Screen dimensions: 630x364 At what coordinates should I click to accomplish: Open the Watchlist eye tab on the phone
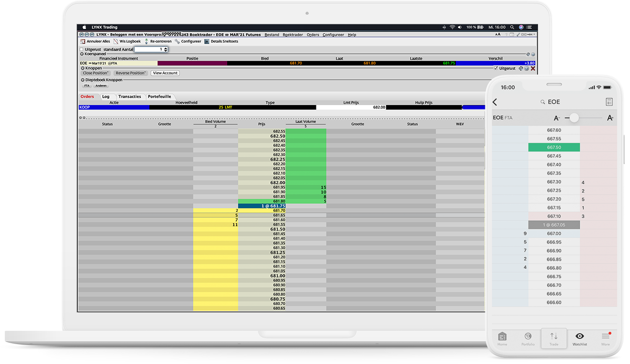pos(580,339)
